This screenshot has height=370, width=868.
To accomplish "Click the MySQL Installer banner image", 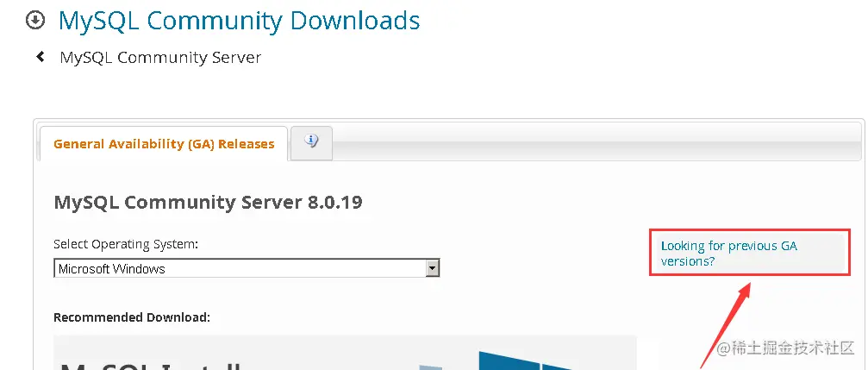I will tap(345, 352).
